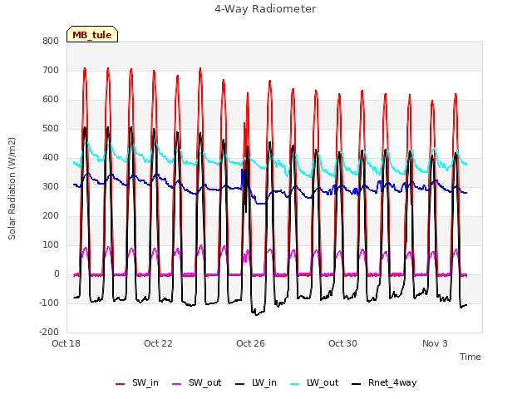
Task: Click the 600 y-axis tick label
Action: pyautogui.click(x=51, y=100)
